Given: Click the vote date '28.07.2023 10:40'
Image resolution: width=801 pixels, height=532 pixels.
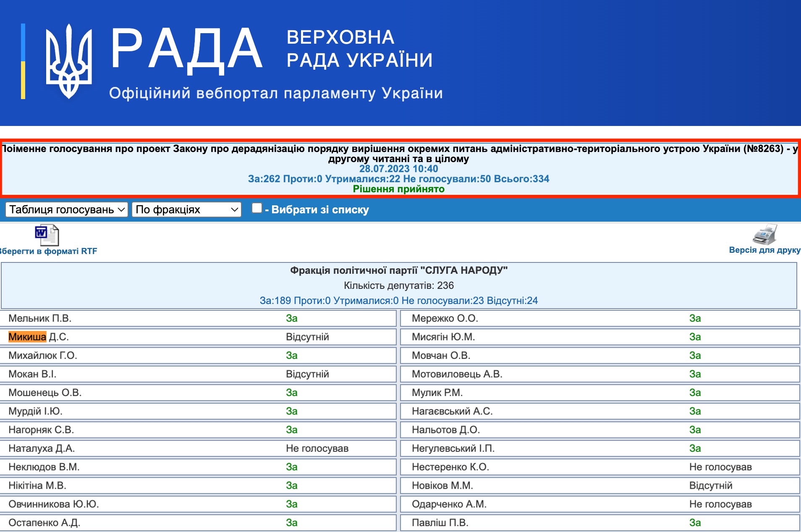Looking at the screenshot, I should point(398,169).
